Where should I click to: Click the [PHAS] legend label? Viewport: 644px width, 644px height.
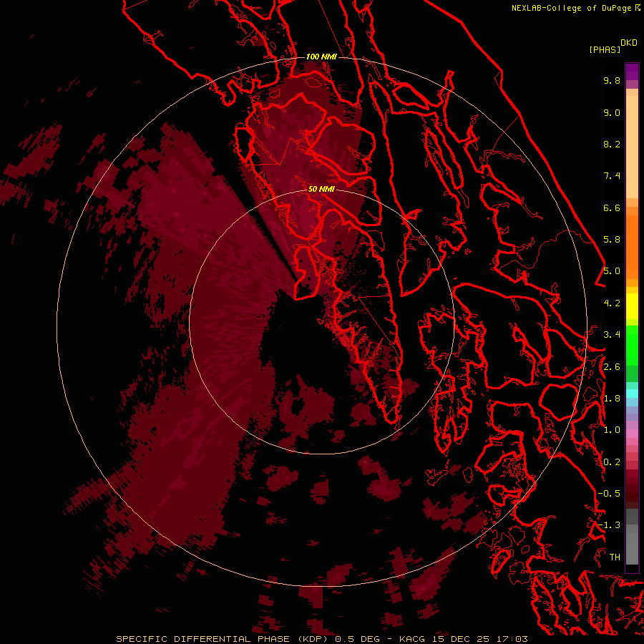(605, 50)
